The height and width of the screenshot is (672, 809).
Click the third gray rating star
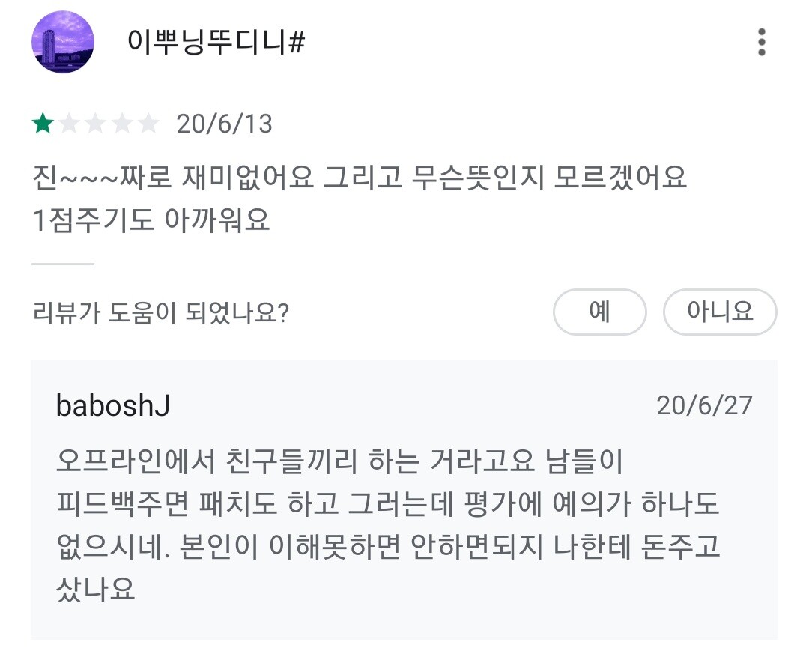pyautogui.click(x=95, y=124)
